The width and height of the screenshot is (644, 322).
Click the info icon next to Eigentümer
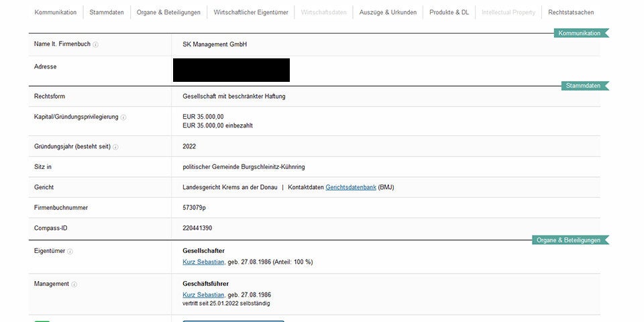click(70, 252)
